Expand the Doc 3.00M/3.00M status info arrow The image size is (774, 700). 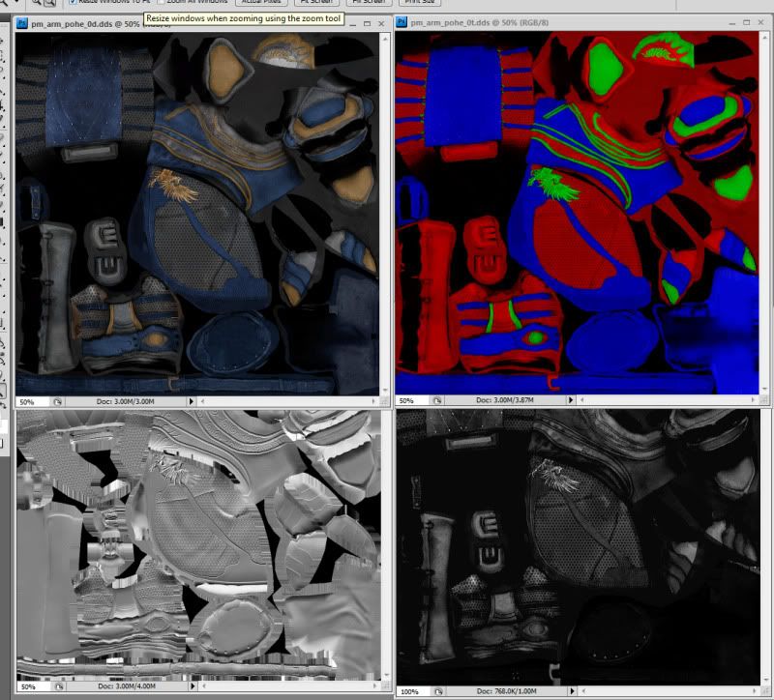click(x=191, y=401)
